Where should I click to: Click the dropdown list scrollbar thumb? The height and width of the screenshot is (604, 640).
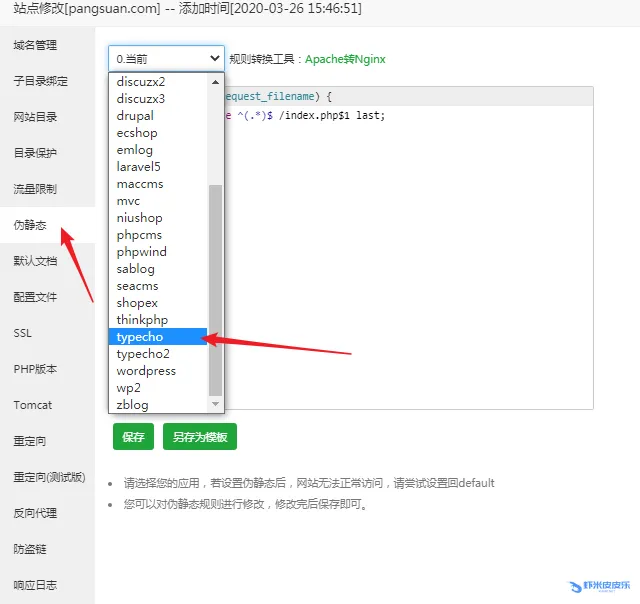pos(215,290)
